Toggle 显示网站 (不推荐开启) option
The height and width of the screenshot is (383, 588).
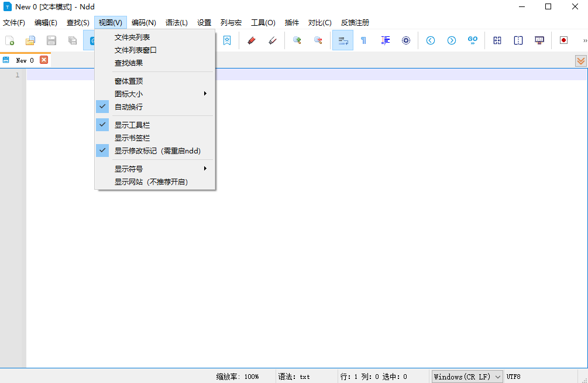click(x=154, y=182)
